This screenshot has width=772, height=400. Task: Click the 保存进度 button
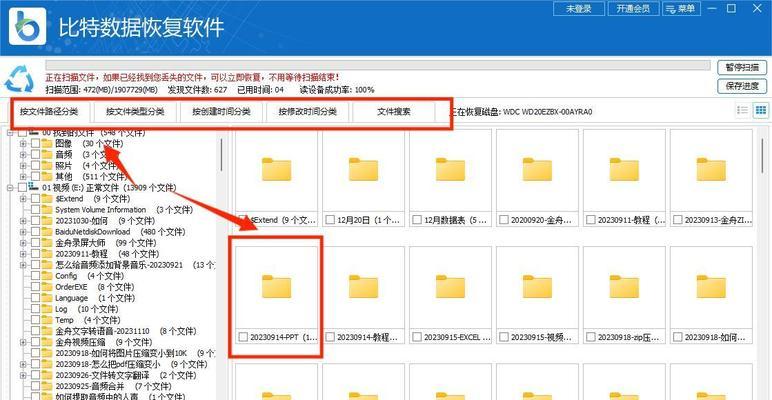(x=742, y=86)
